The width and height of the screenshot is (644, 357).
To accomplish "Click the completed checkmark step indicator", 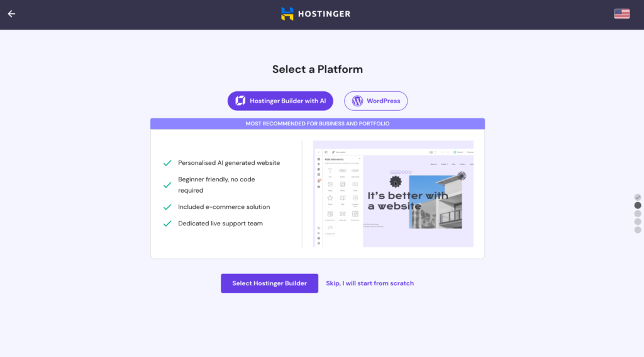I will pos(638,198).
